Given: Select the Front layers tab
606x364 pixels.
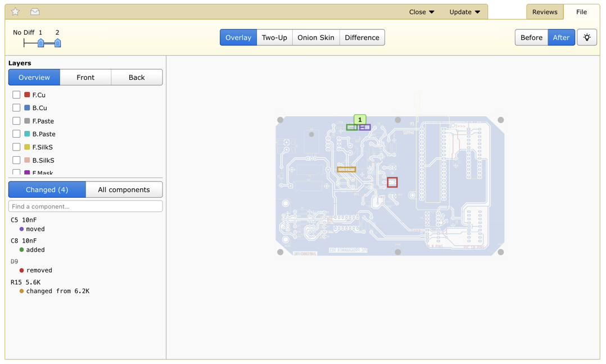Looking at the screenshot, I should click(85, 77).
